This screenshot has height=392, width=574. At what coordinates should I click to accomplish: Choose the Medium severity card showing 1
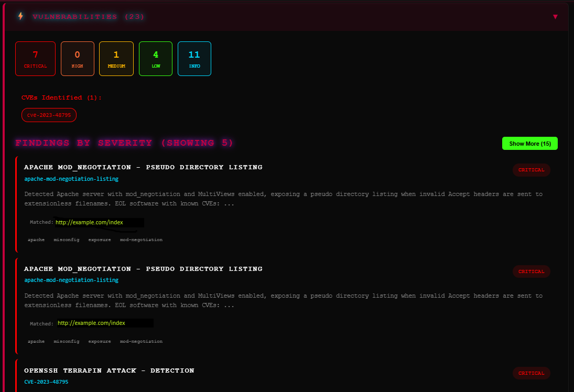116,59
